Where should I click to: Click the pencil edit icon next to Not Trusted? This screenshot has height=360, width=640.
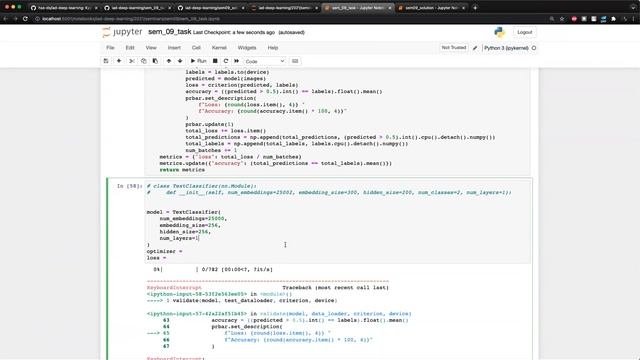475,48
